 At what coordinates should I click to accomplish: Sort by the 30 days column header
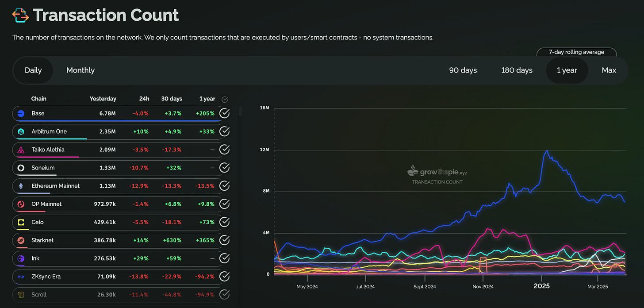pyautogui.click(x=171, y=99)
